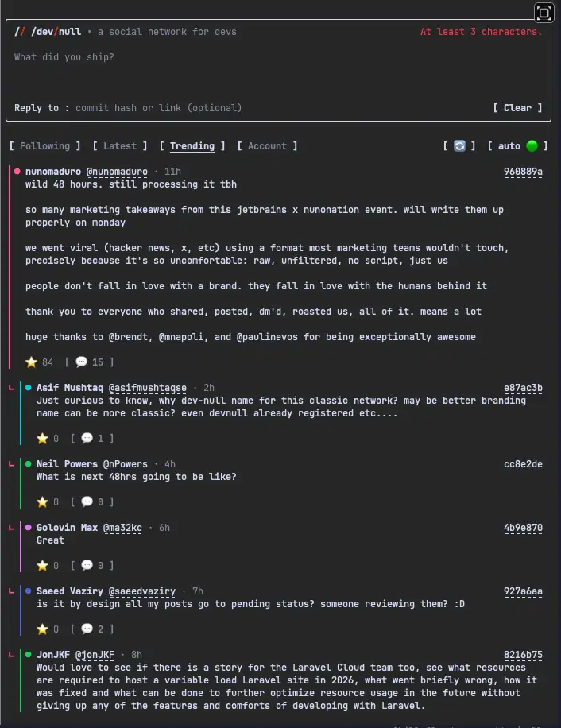Star Asif Mushtaq's reply
Viewport: 561px width, 728px height.
[x=42, y=438]
